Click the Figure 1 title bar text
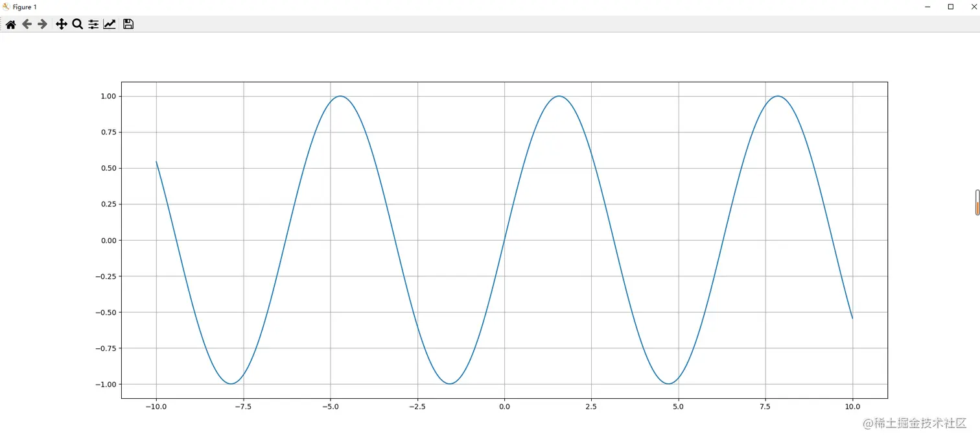 click(x=25, y=7)
